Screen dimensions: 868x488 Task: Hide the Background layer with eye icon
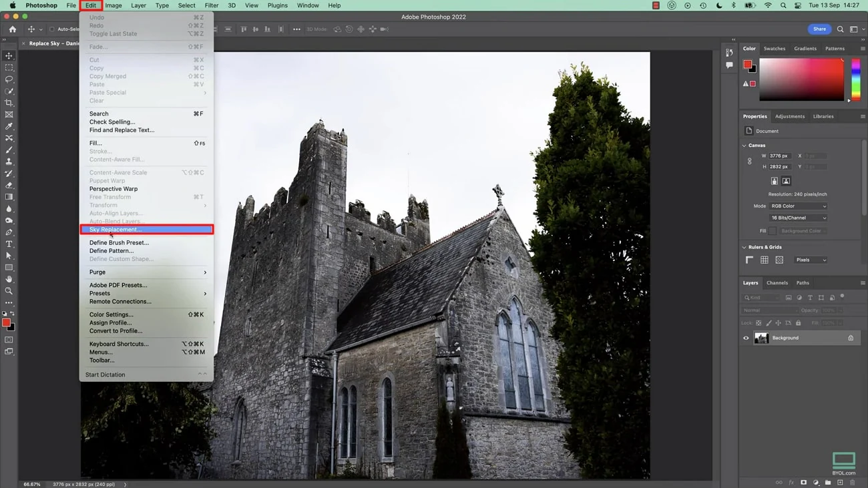point(746,338)
